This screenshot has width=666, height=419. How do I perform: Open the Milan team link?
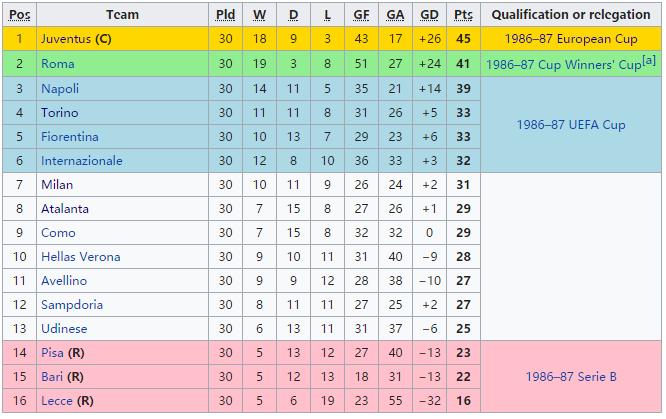click(57, 184)
